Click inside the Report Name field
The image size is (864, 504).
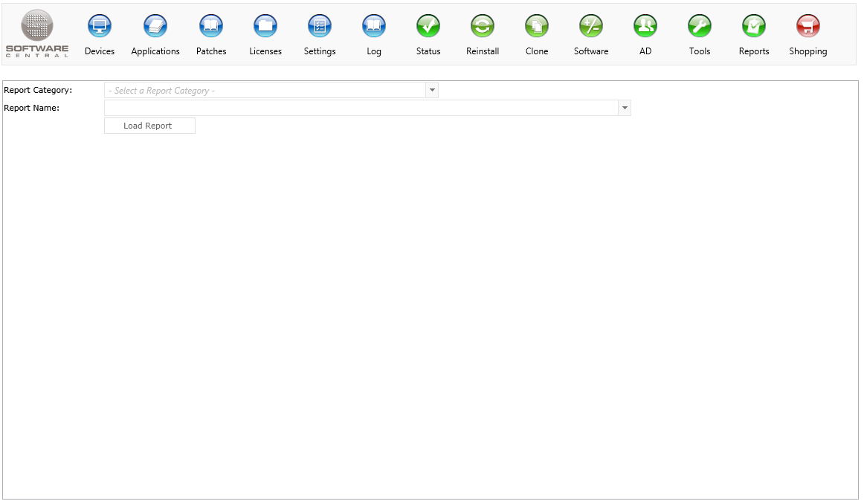[361, 109]
